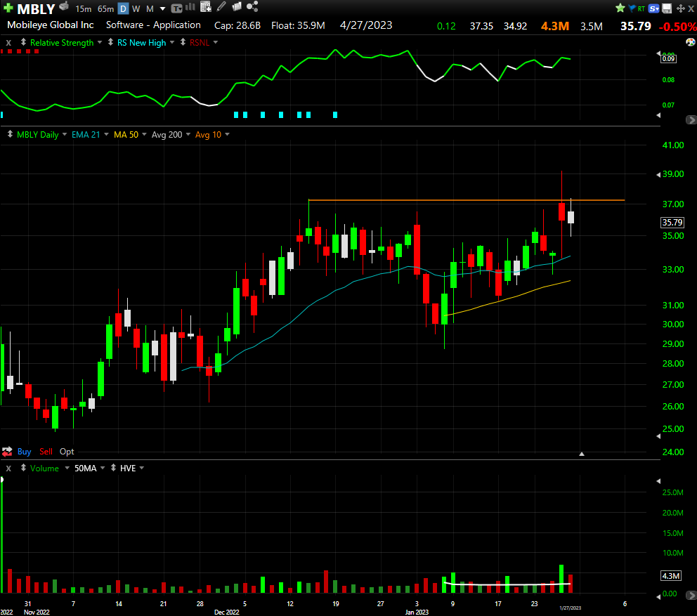Open the blue S dropdown icon
The width and height of the screenshot is (697, 616).
tap(653, 8)
